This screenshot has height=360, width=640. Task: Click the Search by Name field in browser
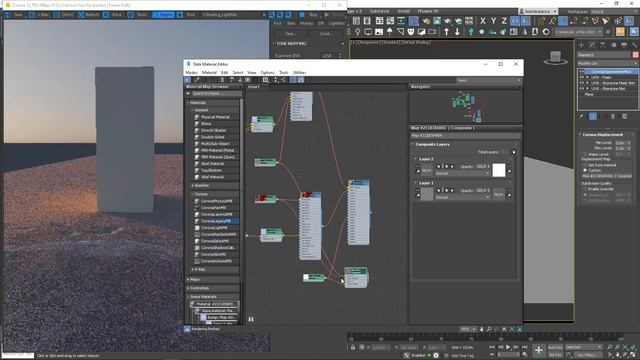point(216,93)
